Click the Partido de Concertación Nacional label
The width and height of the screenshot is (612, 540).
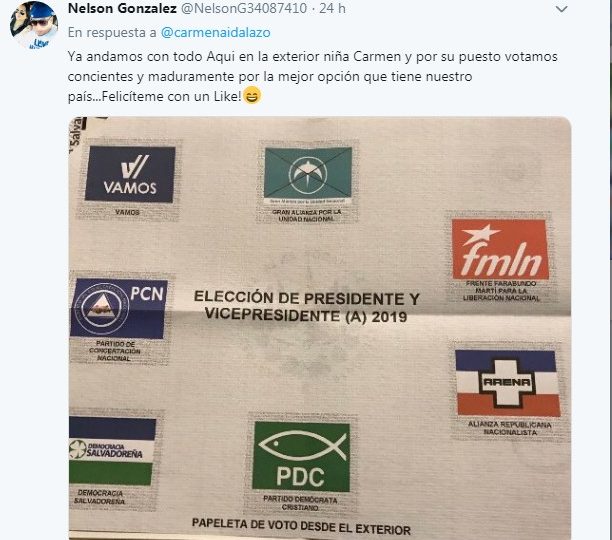(115, 351)
